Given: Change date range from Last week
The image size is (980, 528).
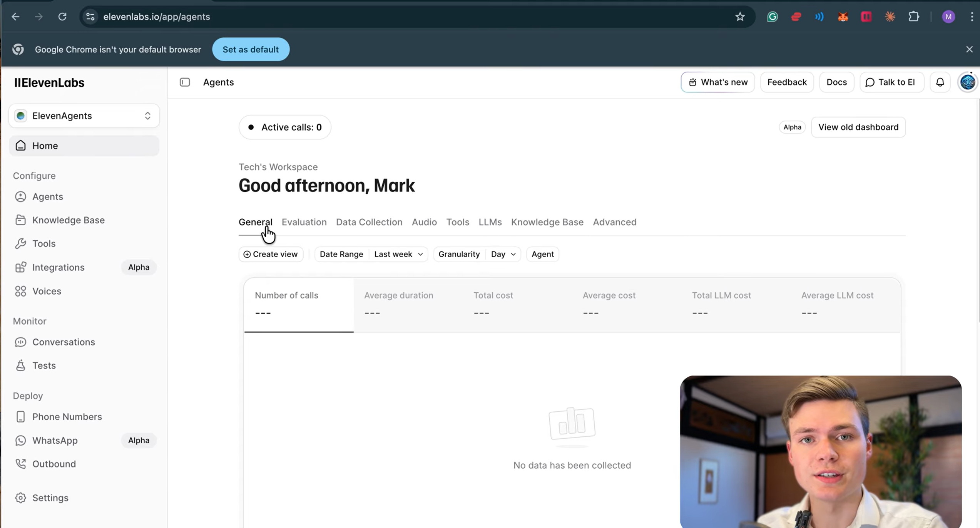Looking at the screenshot, I should 398,254.
